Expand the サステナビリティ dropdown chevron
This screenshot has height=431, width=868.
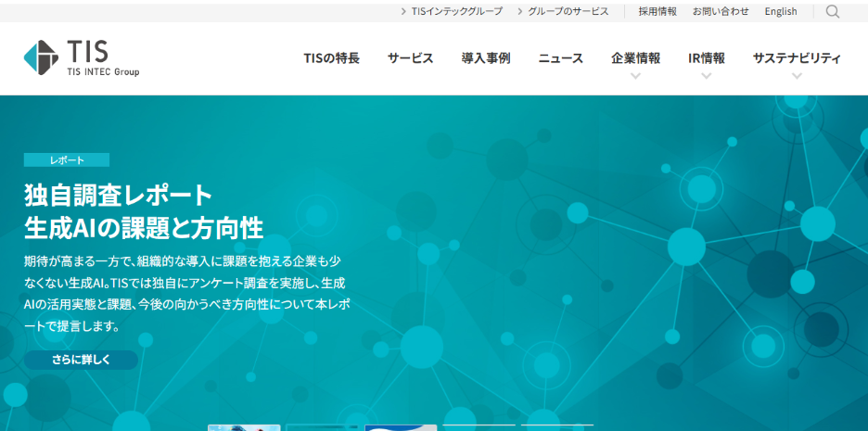click(x=797, y=76)
